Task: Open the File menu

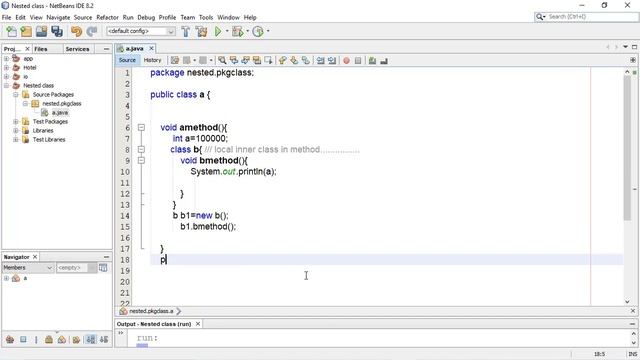Action: 7,18
